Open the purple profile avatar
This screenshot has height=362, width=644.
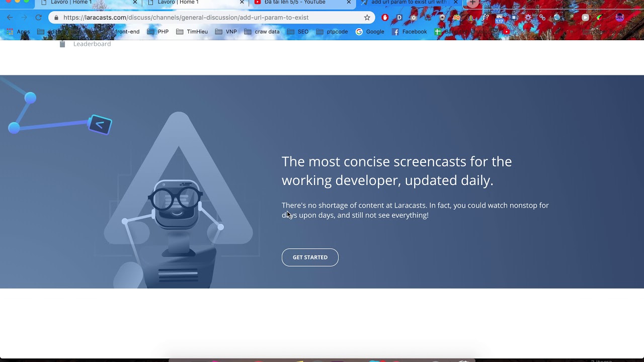tap(620, 18)
